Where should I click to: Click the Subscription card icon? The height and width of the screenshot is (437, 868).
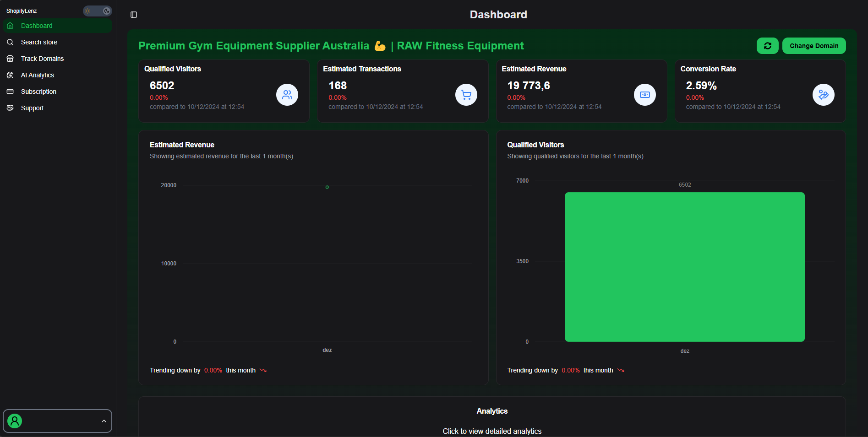click(x=10, y=92)
